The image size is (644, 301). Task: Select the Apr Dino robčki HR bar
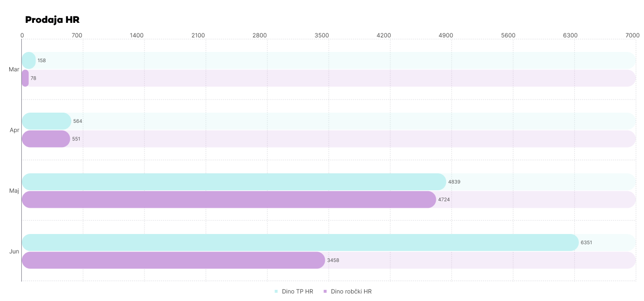click(46, 139)
